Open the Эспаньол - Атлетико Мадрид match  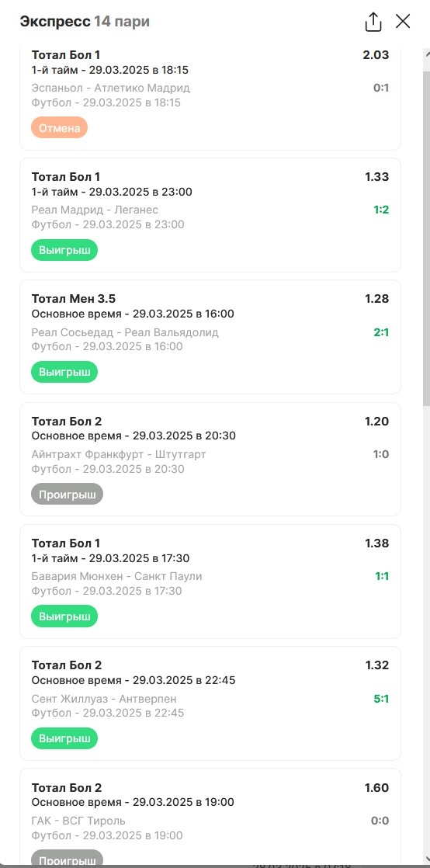[111, 88]
